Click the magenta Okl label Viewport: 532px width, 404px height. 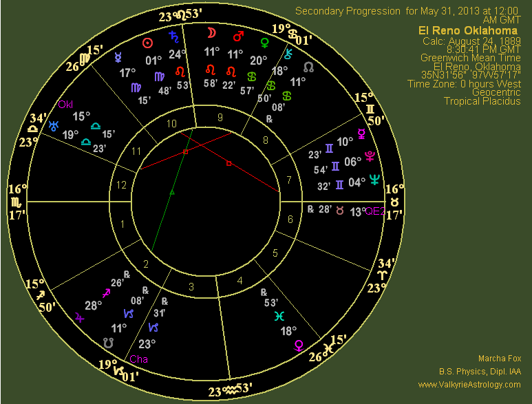click(x=65, y=105)
